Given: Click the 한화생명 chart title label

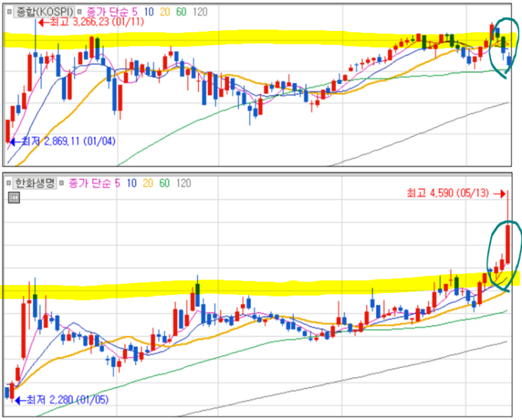Looking at the screenshot, I should pyautogui.click(x=34, y=183).
